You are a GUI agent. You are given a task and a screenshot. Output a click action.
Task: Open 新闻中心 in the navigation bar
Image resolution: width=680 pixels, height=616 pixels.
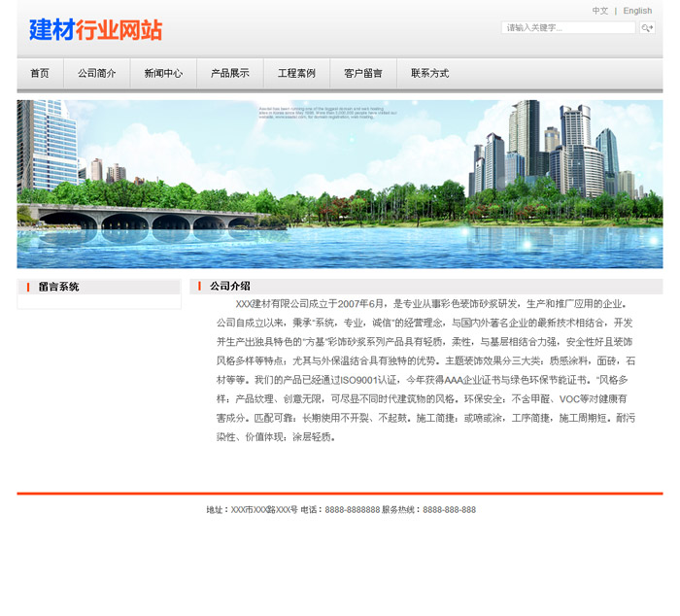(163, 73)
